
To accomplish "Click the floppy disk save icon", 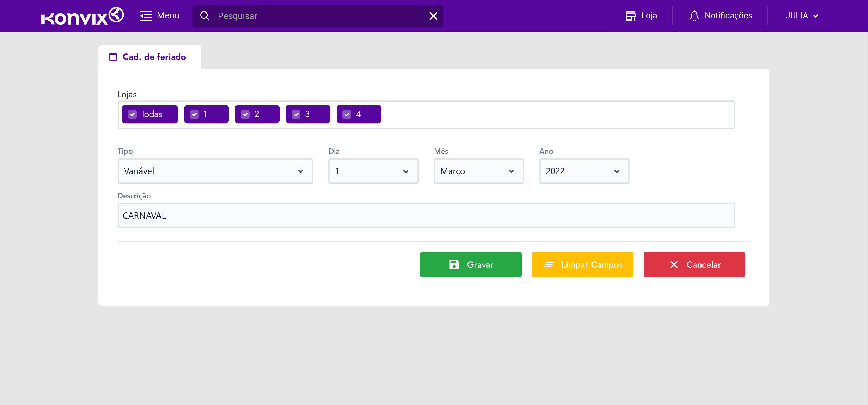I will [x=454, y=265].
